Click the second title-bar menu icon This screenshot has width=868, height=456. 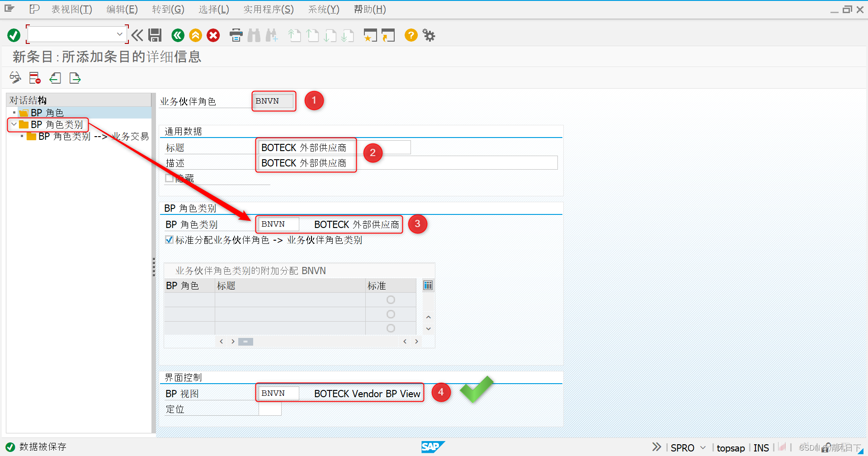click(x=34, y=9)
